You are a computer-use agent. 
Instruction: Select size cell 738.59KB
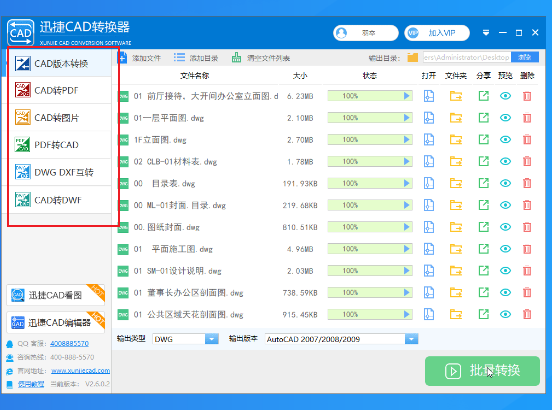point(300,293)
